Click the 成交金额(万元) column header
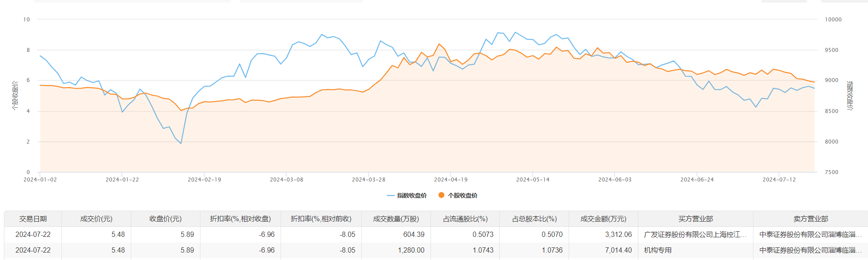 pos(604,219)
